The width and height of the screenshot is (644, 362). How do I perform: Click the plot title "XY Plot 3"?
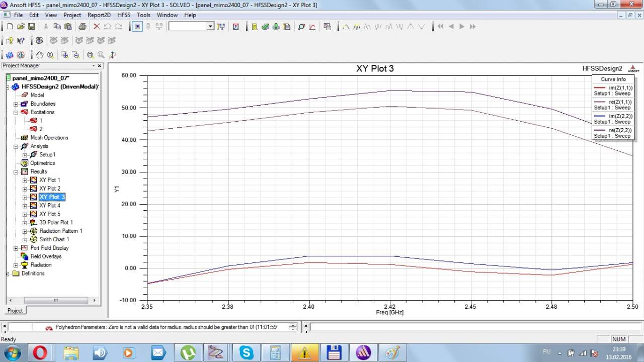click(x=375, y=69)
